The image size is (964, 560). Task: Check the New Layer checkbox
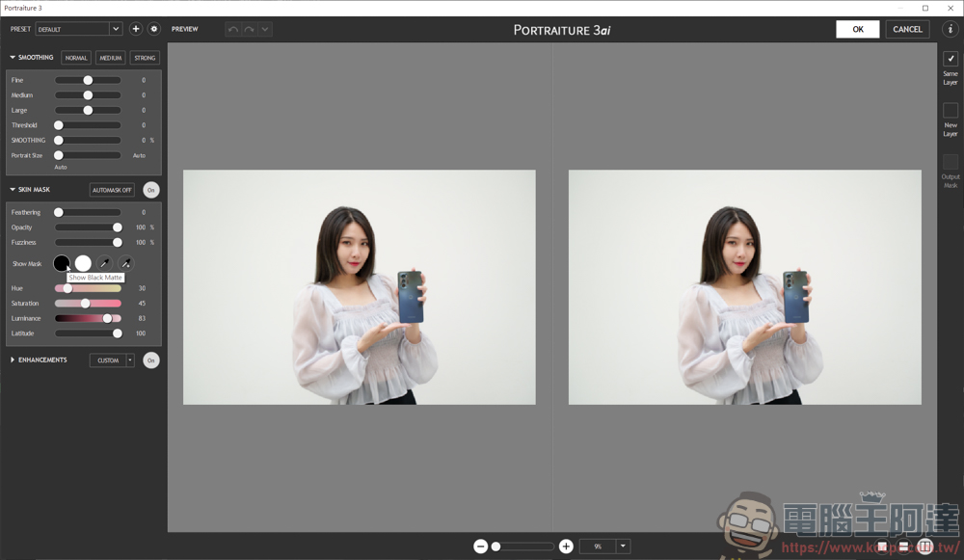point(951,111)
